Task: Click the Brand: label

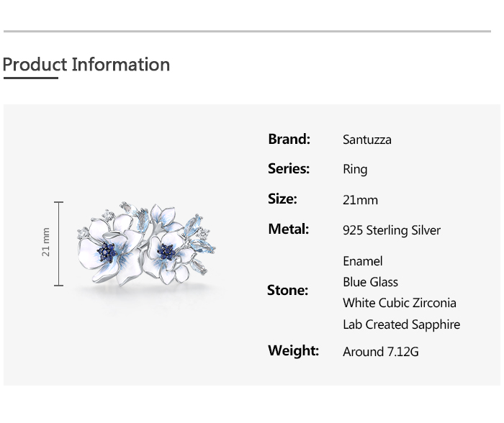Action: (x=289, y=139)
